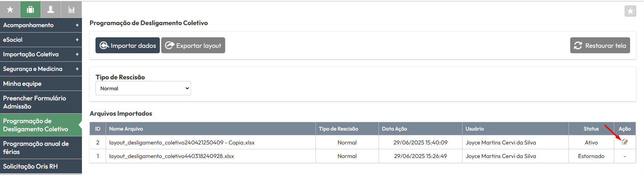The image size is (644, 175).
Task: Click the edit icon for file ID 2
Action: [x=625, y=142]
